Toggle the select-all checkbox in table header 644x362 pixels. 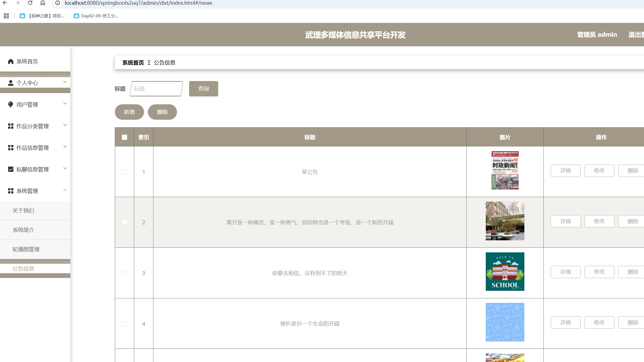click(124, 137)
